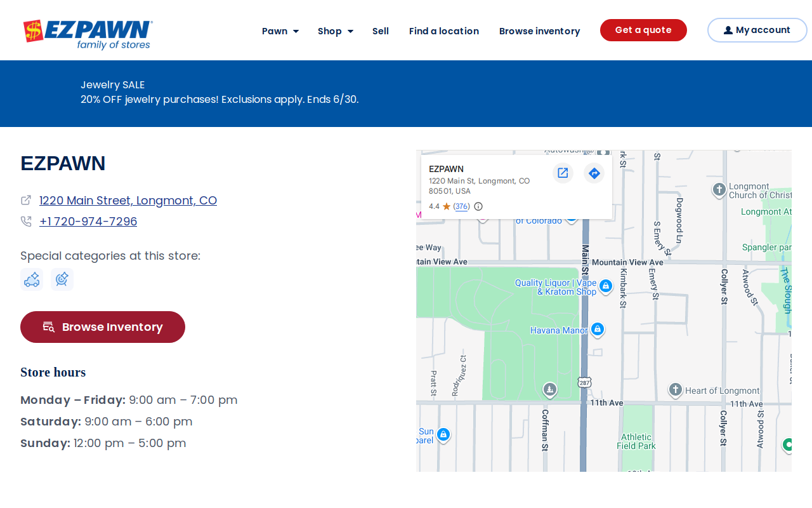Click the red Browse Inventory button
This screenshot has width=812, height=508.
(103, 327)
